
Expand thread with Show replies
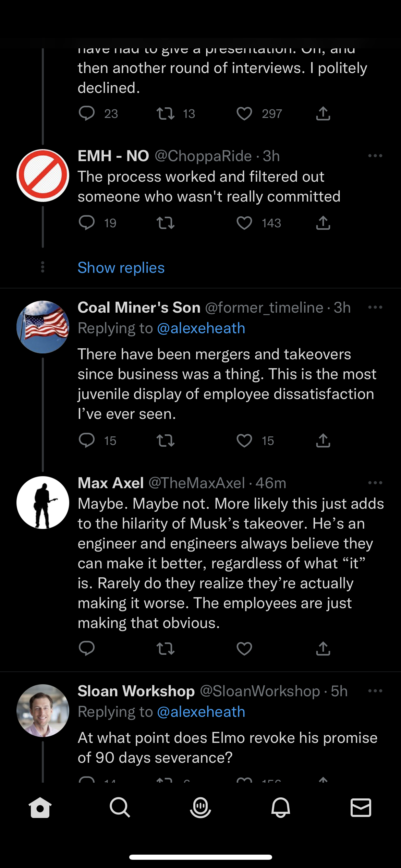(121, 268)
